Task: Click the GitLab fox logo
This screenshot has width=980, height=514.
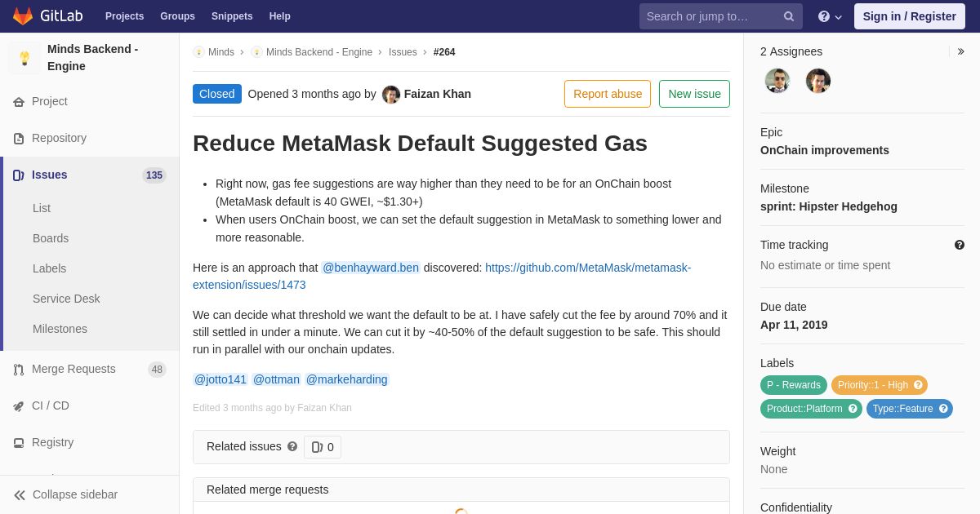Action: [x=23, y=16]
